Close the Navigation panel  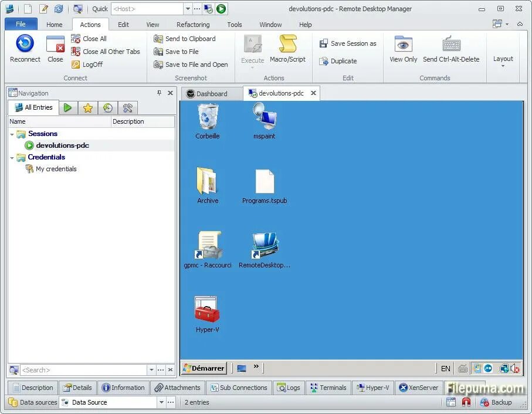tap(170, 93)
